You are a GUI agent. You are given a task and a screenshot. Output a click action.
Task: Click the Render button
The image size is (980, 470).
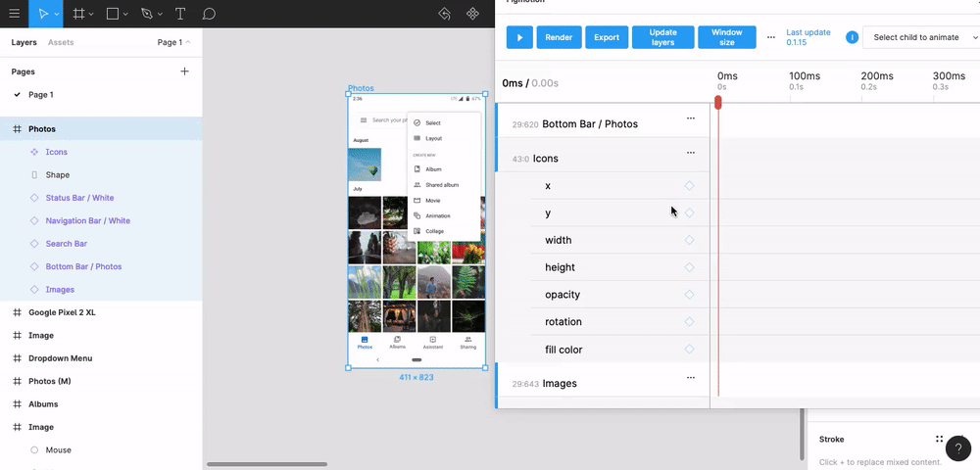(x=559, y=37)
